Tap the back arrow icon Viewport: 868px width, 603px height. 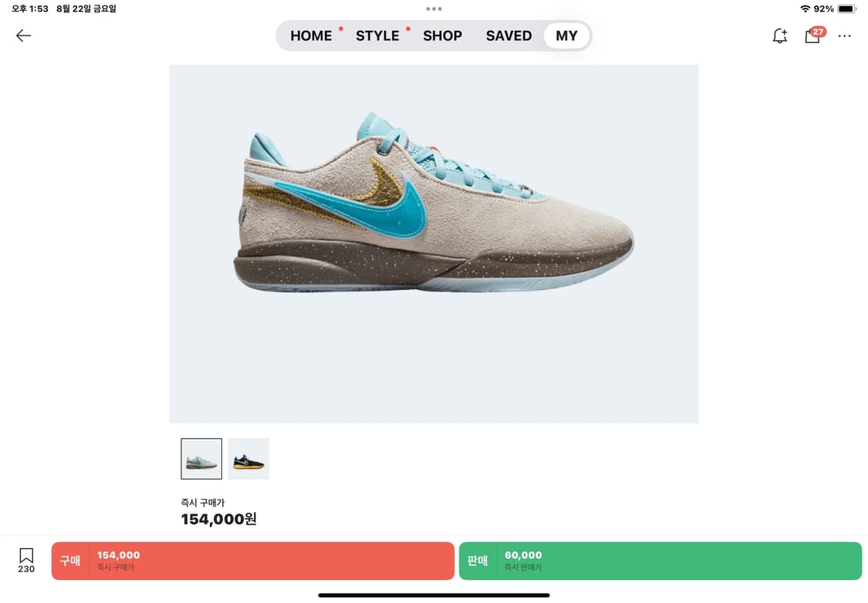(x=23, y=36)
